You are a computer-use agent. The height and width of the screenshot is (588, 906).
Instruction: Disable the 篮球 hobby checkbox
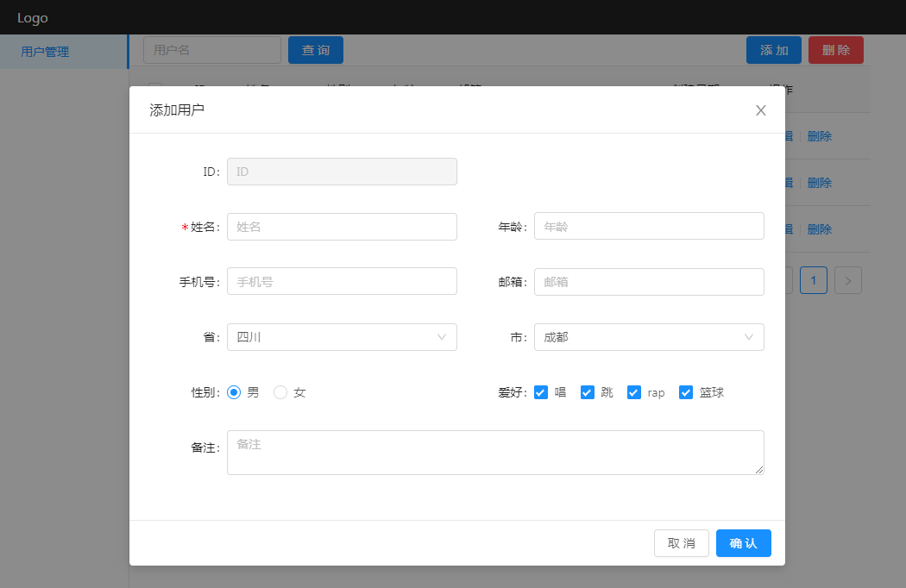pos(686,392)
